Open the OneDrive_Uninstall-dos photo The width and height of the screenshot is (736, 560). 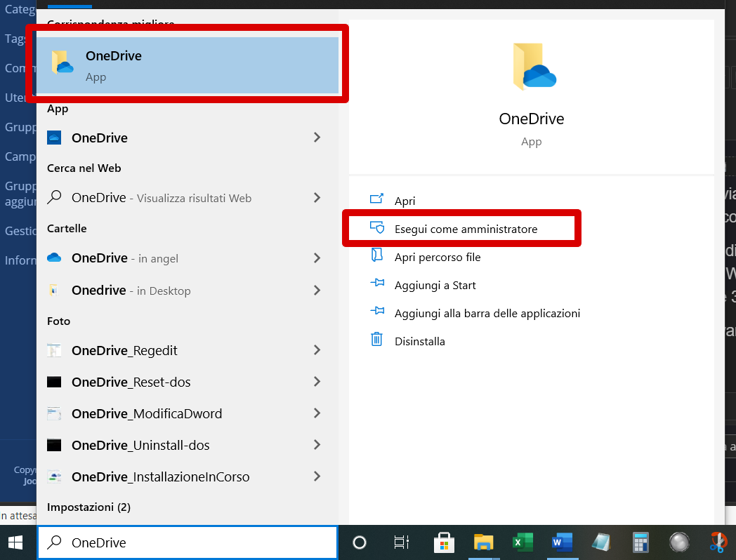(x=188, y=445)
